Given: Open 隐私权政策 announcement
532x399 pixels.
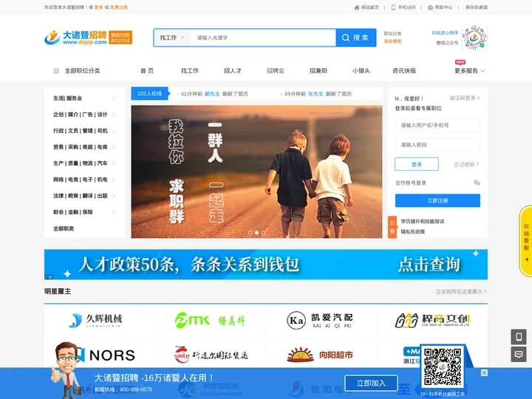Looking at the screenshot, I should pos(413,232).
